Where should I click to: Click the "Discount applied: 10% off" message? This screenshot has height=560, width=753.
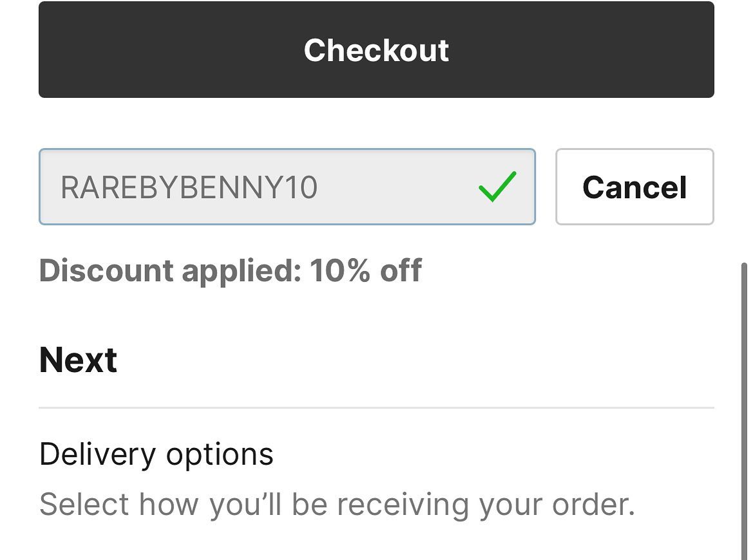coord(231,270)
